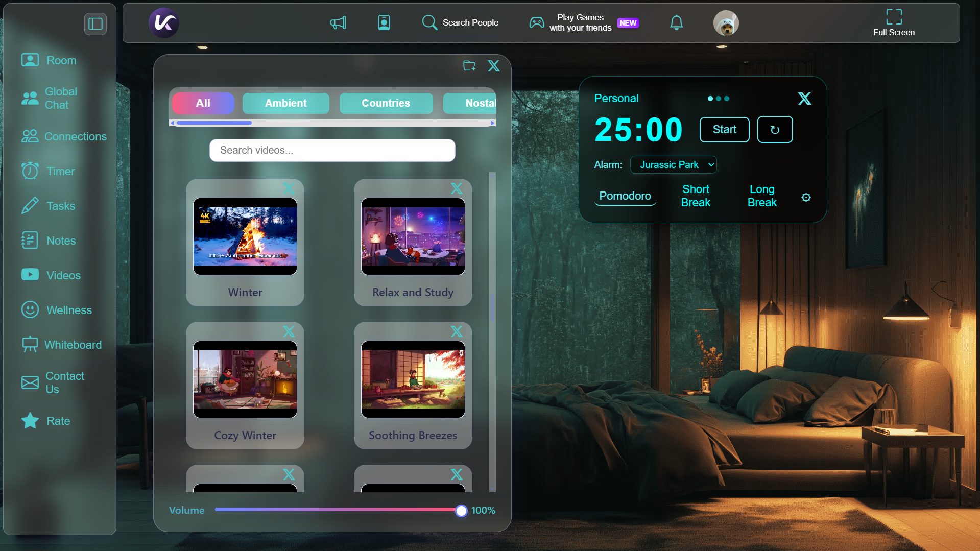The height and width of the screenshot is (551, 980).
Task: Click add-folder icon in videos panel
Action: tap(469, 65)
